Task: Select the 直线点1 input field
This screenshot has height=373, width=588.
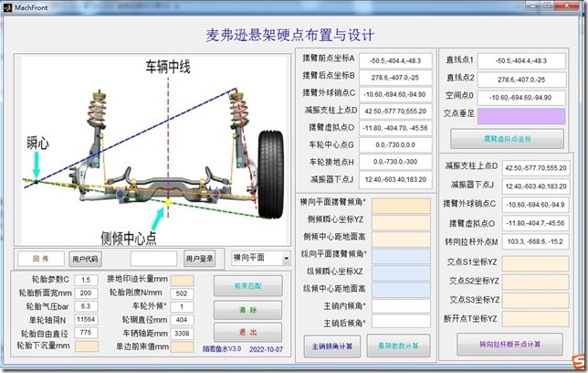Action: [521, 61]
